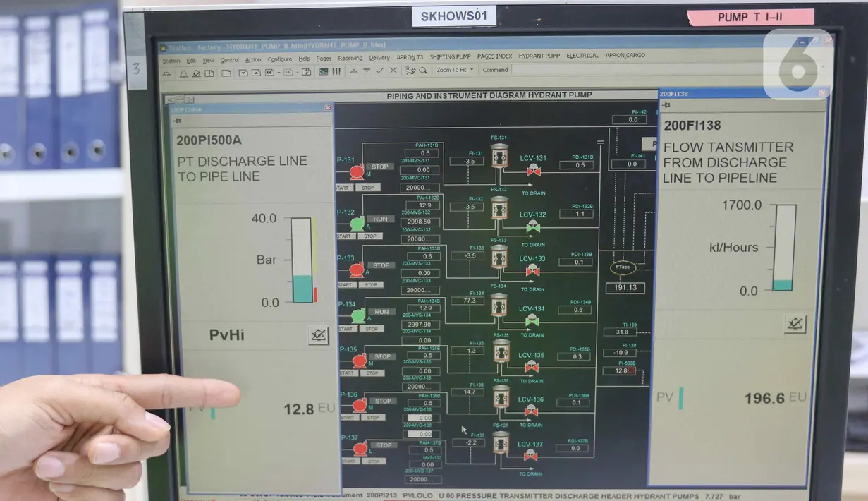Click the checkmark acknowledge toolbar icon
This screenshot has height=501, width=868.
380,71
